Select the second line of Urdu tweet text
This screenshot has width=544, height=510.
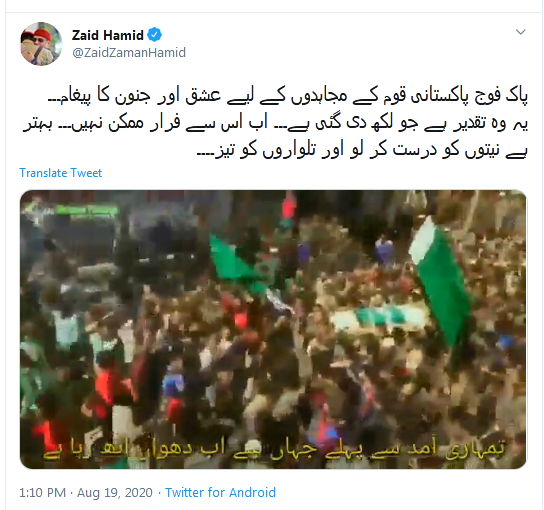[275, 123]
